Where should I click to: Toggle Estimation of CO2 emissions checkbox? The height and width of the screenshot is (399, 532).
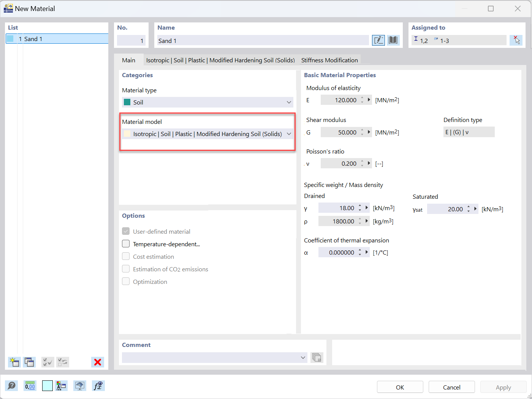coord(126,269)
